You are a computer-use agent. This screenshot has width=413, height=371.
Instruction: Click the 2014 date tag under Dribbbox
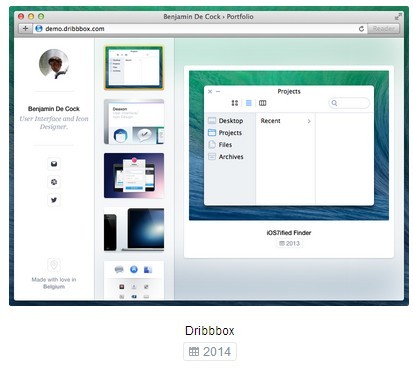click(x=210, y=351)
